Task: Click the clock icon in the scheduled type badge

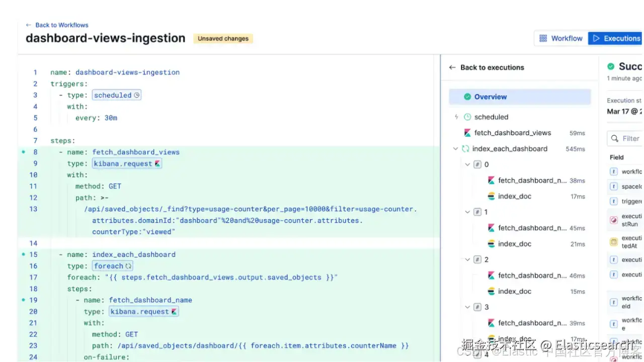Action: point(137,95)
